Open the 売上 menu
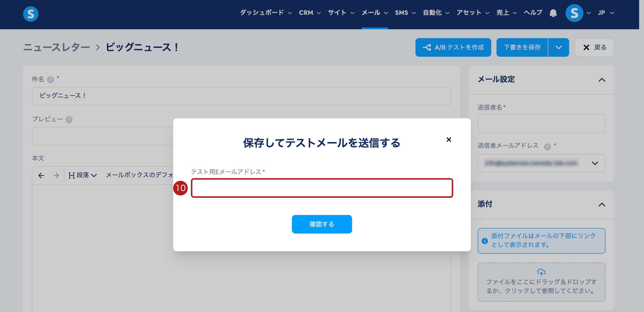The width and height of the screenshot is (644, 312). [506, 12]
